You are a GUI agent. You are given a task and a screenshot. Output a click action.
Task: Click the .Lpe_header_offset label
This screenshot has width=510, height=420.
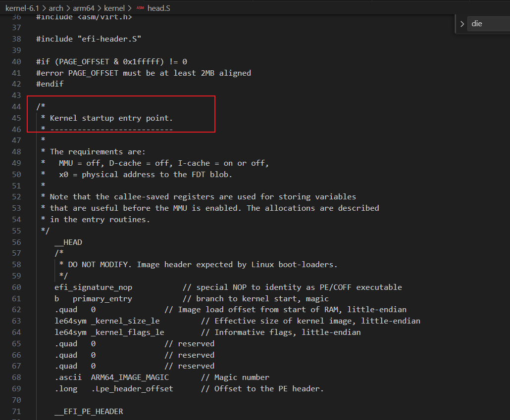(132, 389)
